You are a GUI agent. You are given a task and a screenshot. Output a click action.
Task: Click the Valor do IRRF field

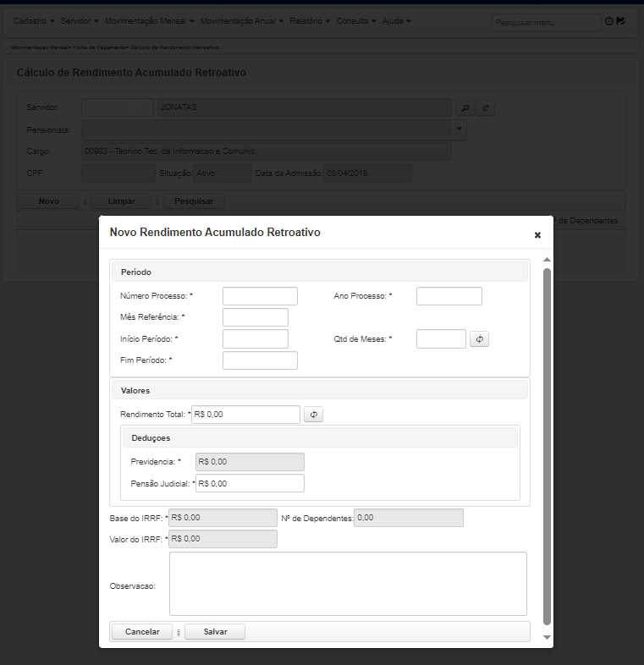(x=223, y=539)
